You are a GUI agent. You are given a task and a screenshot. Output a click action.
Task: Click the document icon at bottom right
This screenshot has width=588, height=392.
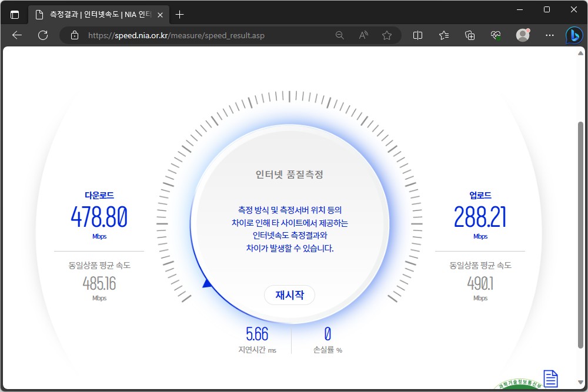pos(550,378)
